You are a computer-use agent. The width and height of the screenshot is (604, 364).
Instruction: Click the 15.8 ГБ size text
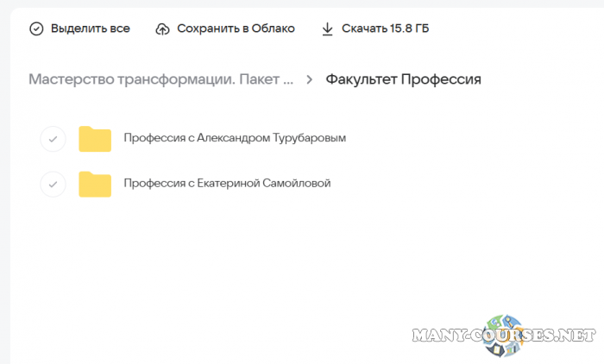(x=405, y=29)
